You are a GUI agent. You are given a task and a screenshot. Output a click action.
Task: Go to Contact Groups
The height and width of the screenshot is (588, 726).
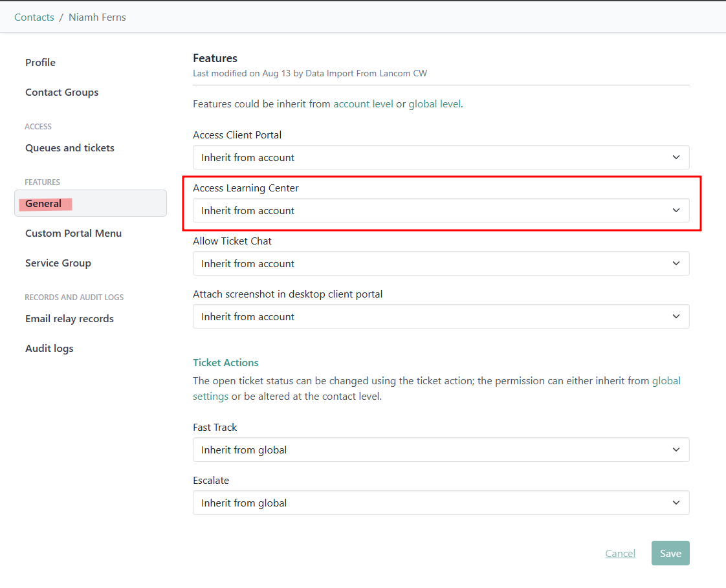click(62, 93)
